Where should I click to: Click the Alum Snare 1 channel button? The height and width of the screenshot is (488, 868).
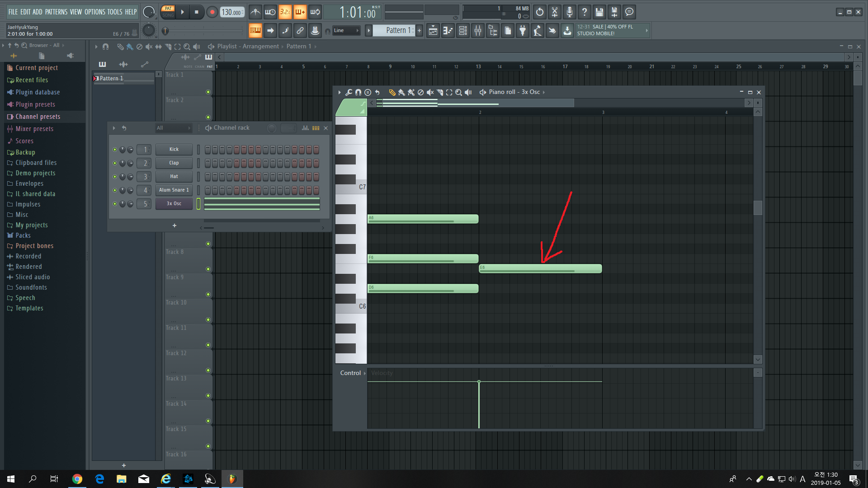click(x=174, y=190)
